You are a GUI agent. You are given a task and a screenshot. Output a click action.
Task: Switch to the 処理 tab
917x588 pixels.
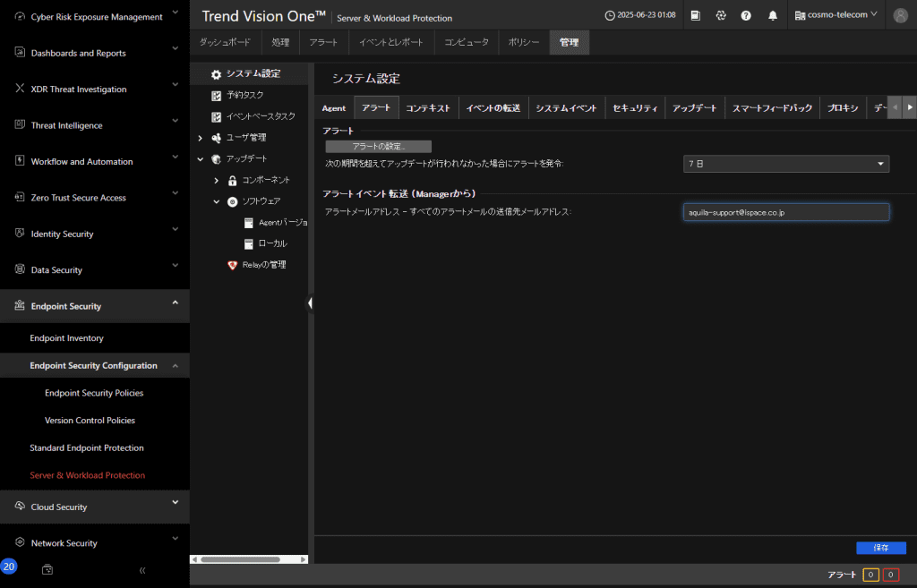click(280, 42)
